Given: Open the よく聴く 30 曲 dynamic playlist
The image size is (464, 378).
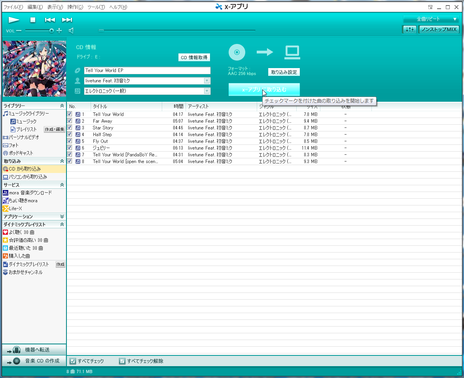Looking at the screenshot, I should [x=19, y=232].
